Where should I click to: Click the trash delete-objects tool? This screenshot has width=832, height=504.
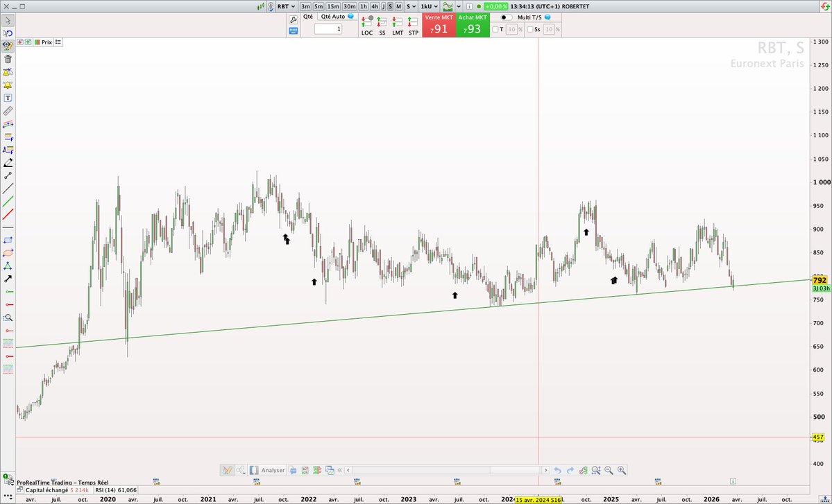(x=8, y=60)
